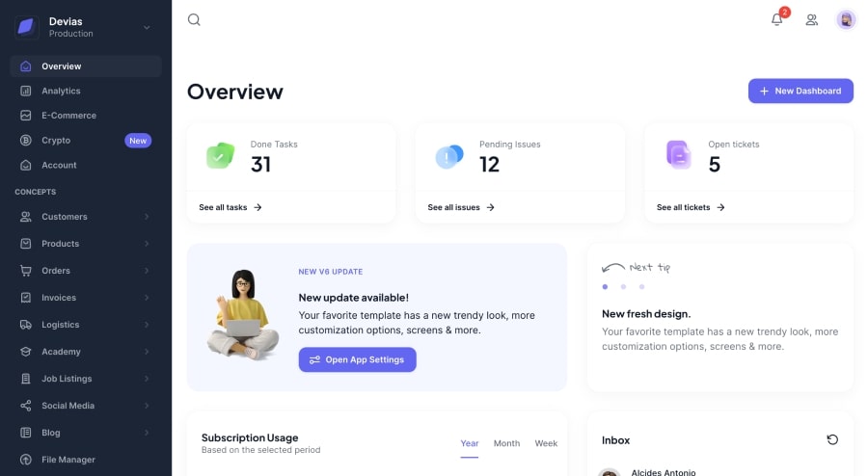
Task: Select the Week tab
Action: tap(546, 443)
